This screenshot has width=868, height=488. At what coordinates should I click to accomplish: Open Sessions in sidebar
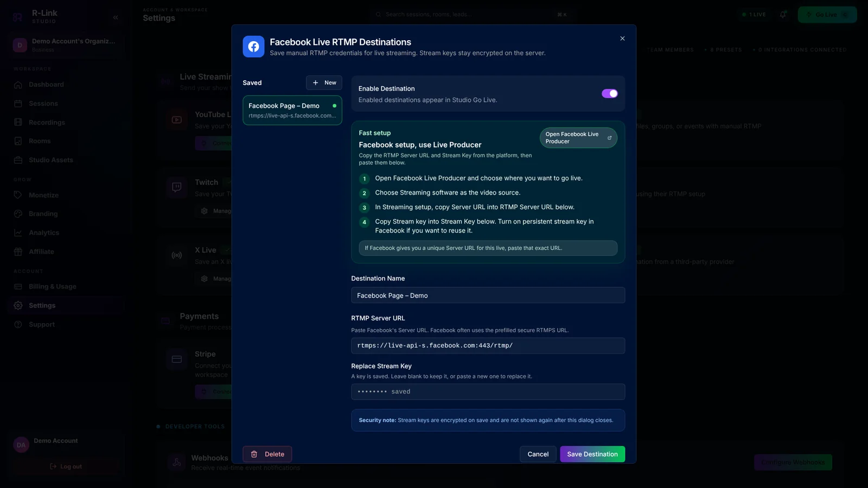[x=66, y=104]
